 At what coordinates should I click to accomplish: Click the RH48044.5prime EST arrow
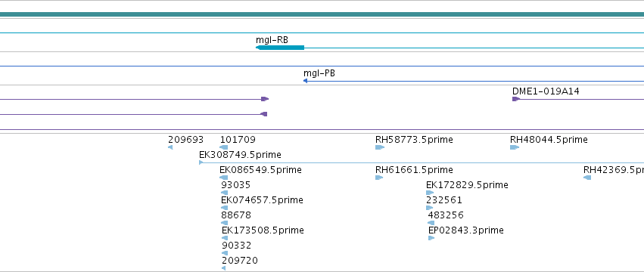(x=515, y=147)
